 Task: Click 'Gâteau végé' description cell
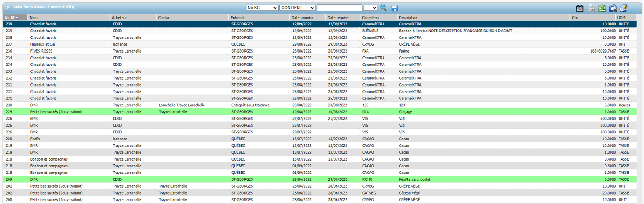point(409,193)
